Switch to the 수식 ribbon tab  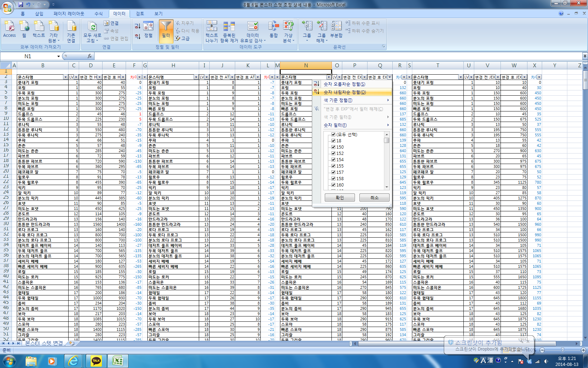pyautogui.click(x=98, y=14)
